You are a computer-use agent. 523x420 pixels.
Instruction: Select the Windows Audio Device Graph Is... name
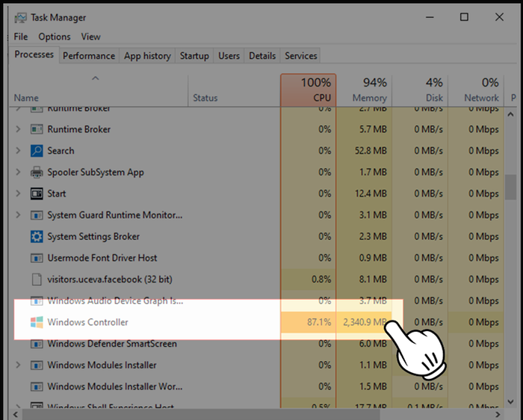click(x=115, y=301)
